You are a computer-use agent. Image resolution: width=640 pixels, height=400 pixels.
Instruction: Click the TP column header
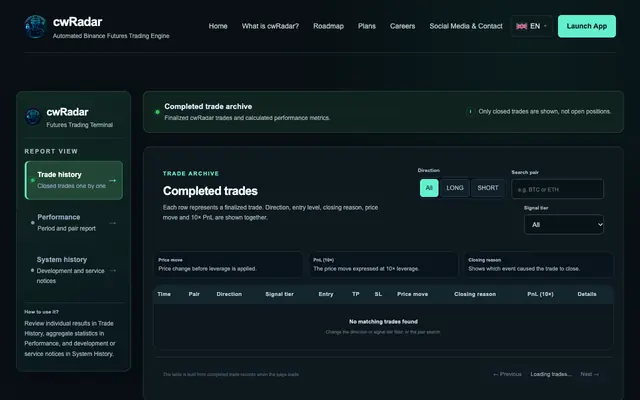coord(356,294)
